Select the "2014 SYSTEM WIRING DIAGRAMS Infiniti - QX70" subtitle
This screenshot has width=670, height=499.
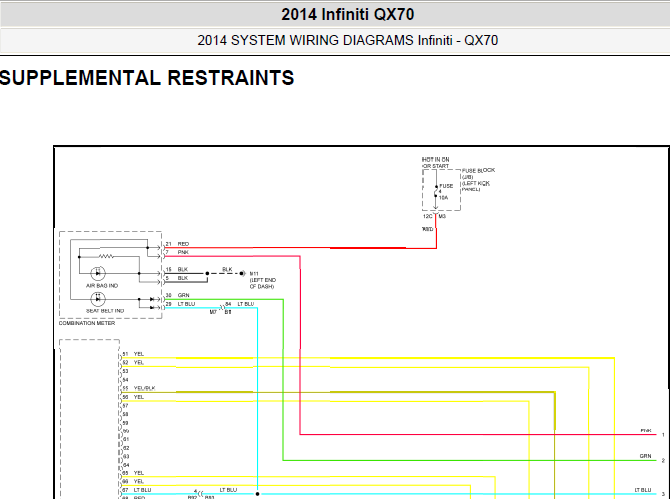(x=347, y=41)
